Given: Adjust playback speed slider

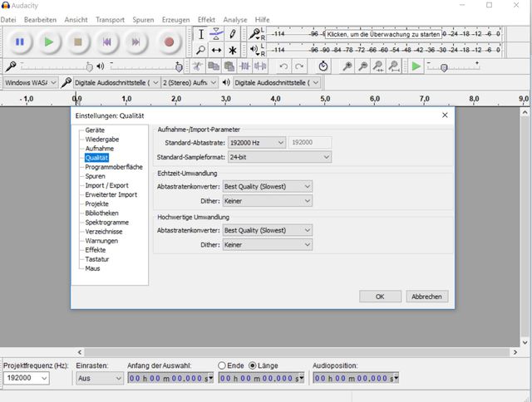Looking at the screenshot, I should coord(452,66).
